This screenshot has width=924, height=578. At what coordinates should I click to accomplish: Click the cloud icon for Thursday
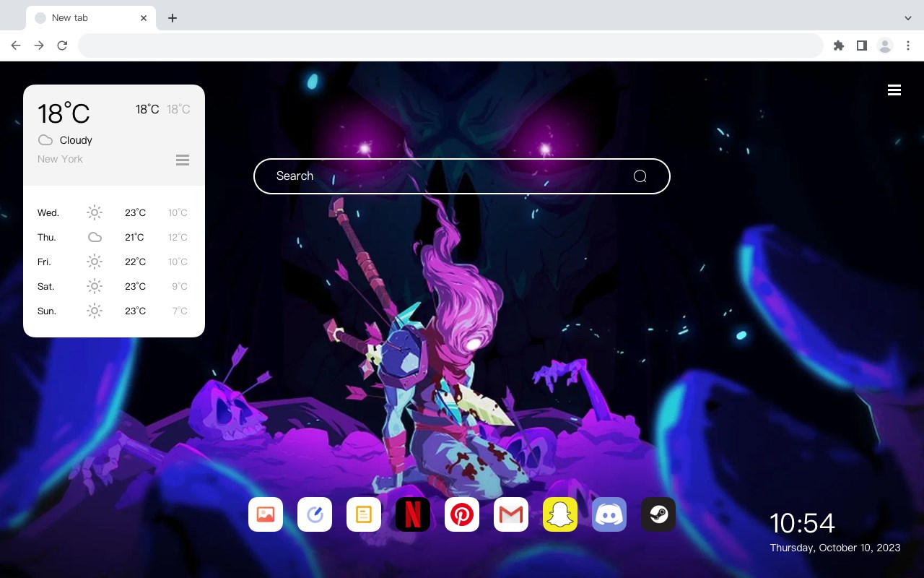pyautogui.click(x=95, y=237)
